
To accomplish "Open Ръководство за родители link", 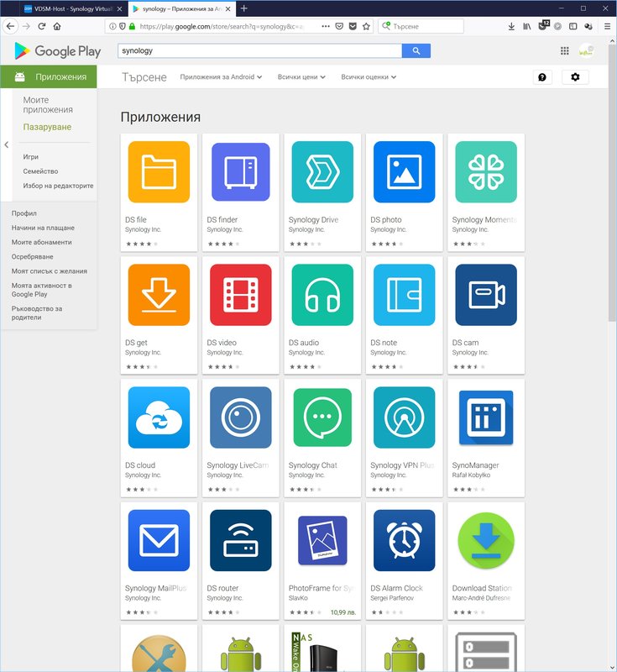I will click(x=37, y=312).
